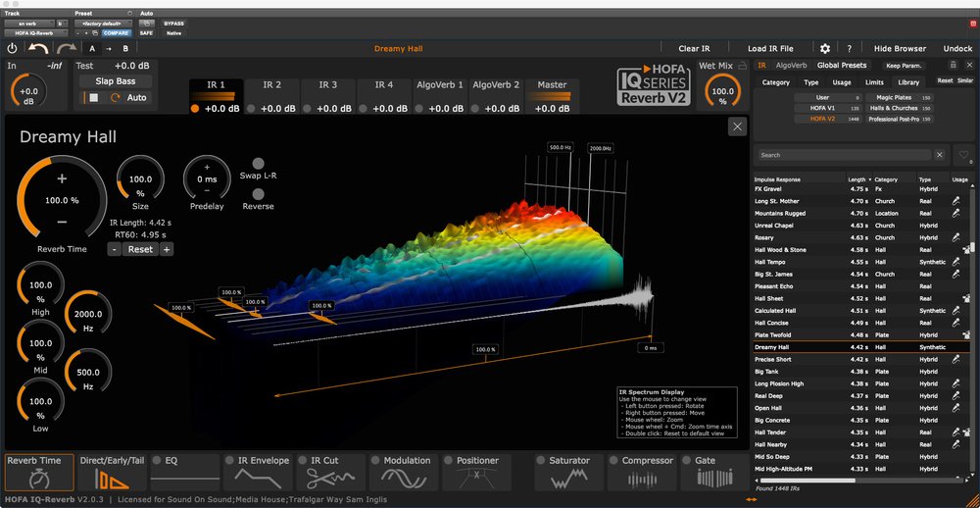
Task: Open the IR Cut scissors icon
Action: tap(330, 480)
